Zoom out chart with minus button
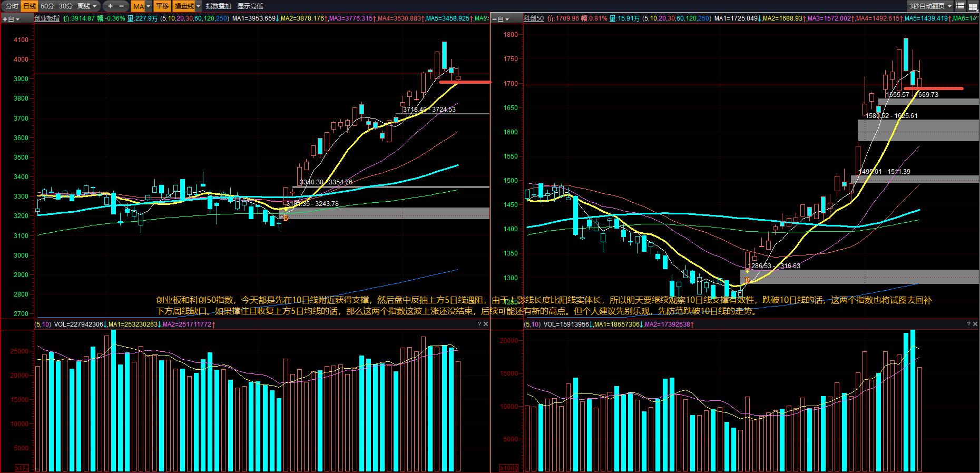This screenshot has width=980, height=473. point(122,6)
